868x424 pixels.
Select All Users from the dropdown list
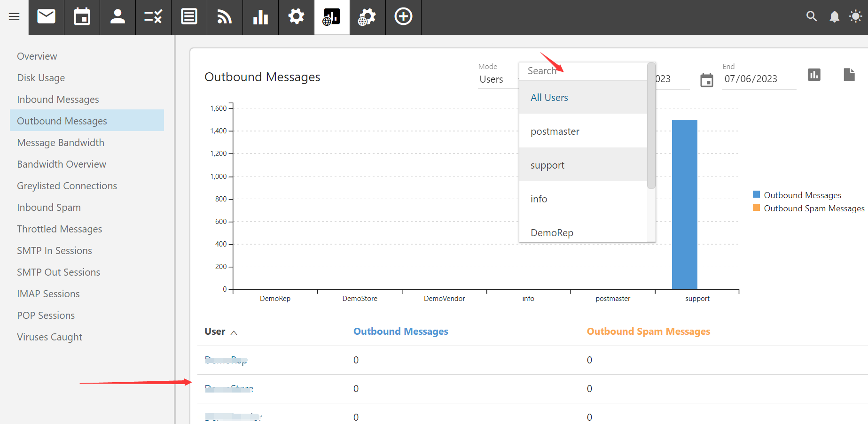tap(549, 97)
